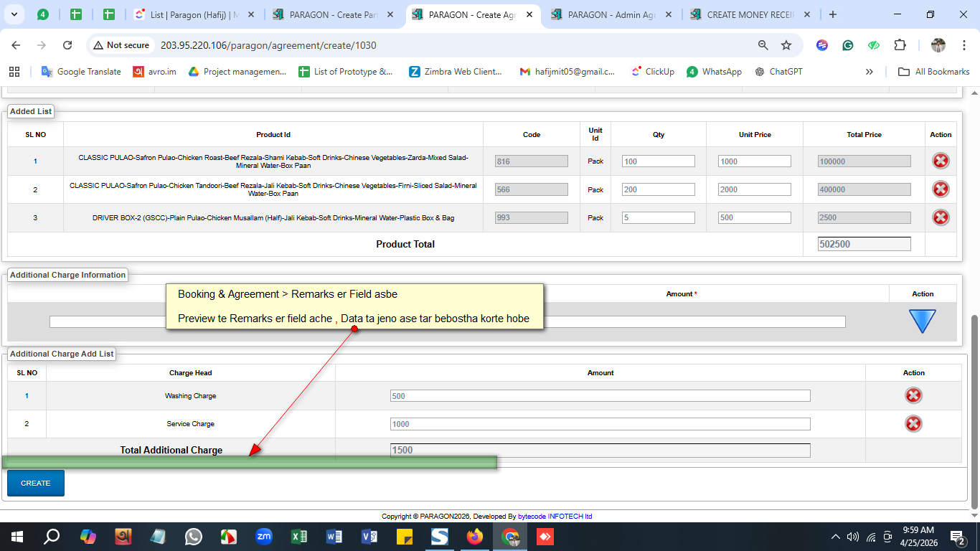
Task: Open the bytecode INFOTECH ltd link
Action: [x=555, y=516]
